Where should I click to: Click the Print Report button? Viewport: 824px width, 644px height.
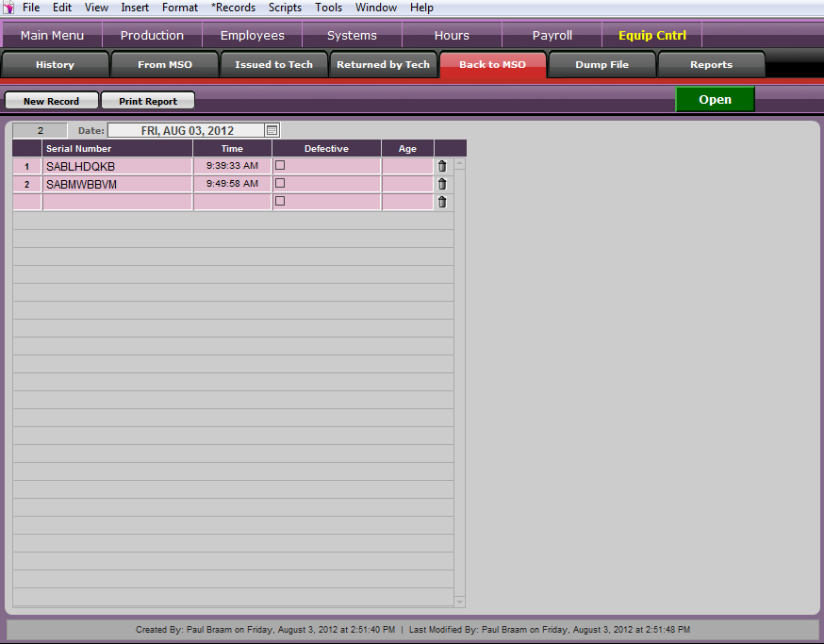point(148,101)
